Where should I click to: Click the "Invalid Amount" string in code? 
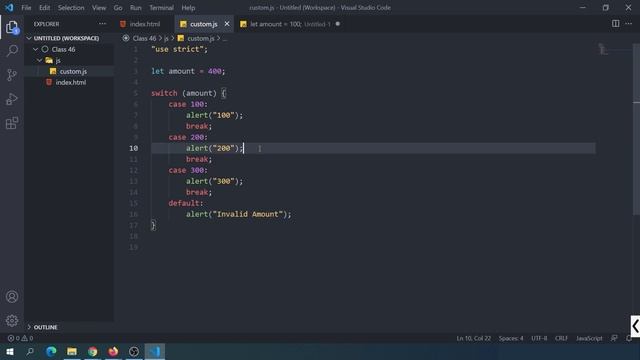coord(247,214)
